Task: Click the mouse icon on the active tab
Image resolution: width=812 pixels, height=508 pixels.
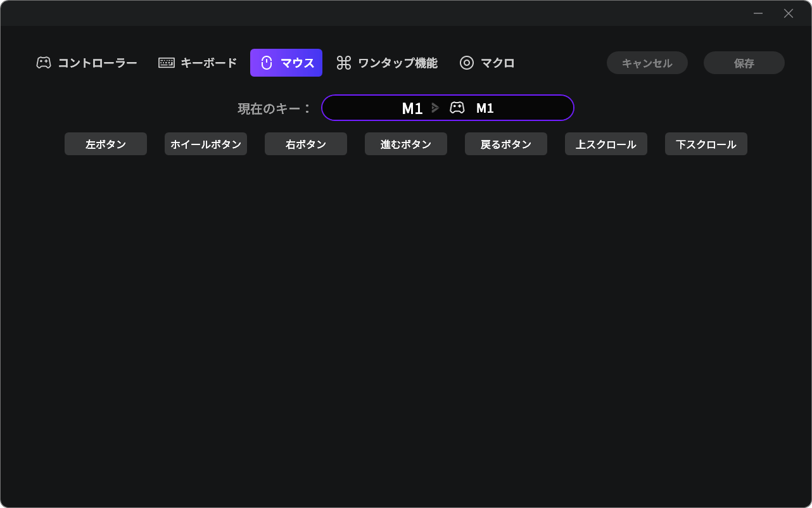Action: click(x=267, y=63)
